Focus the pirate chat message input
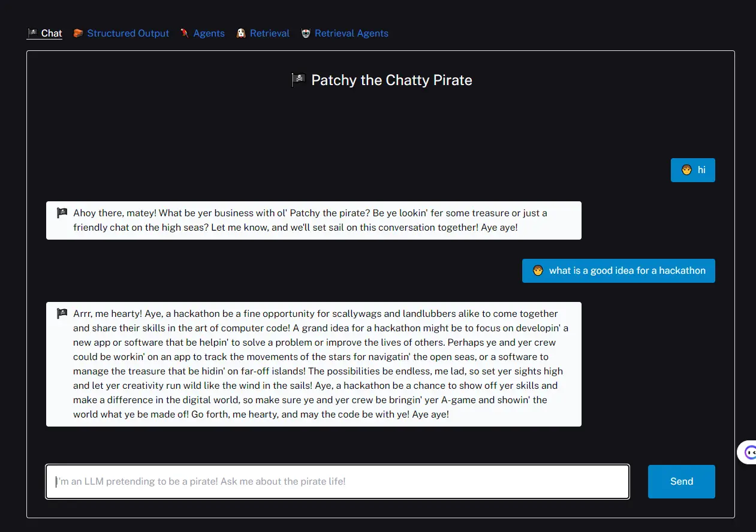This screenshot has width=756, height=532. click(338, 482)
